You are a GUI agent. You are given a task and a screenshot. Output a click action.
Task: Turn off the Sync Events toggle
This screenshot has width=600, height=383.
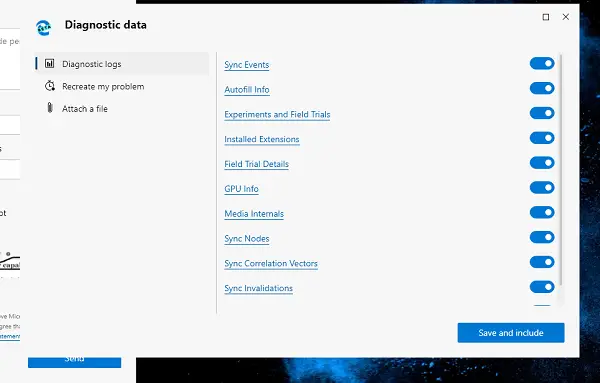542,64
